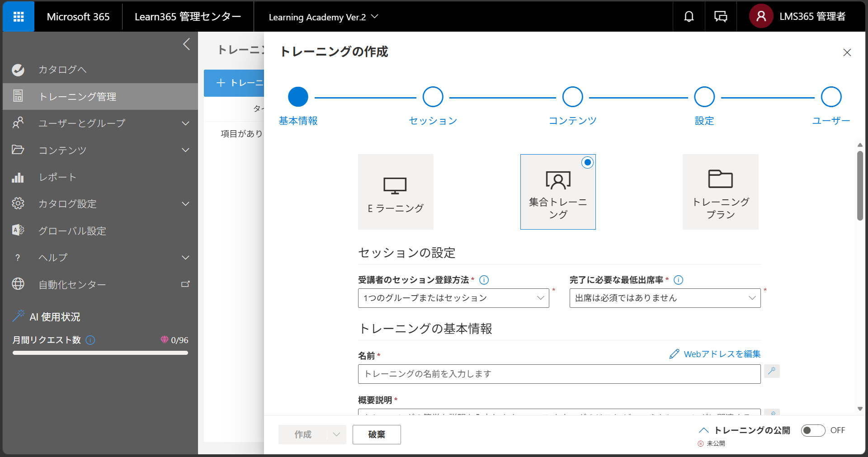Click the レポート bar chart icon
The width and height of the screenshot is (868, 457).
point(18,177)
